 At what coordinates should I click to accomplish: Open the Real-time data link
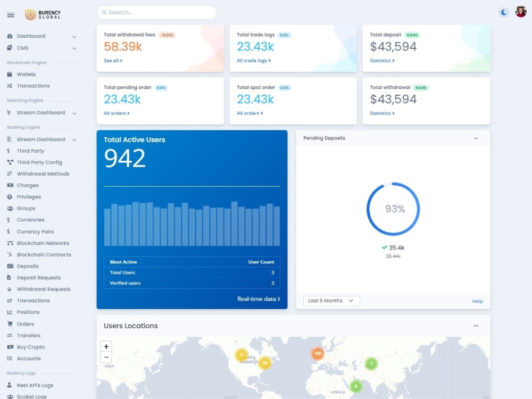click(259, 299)
